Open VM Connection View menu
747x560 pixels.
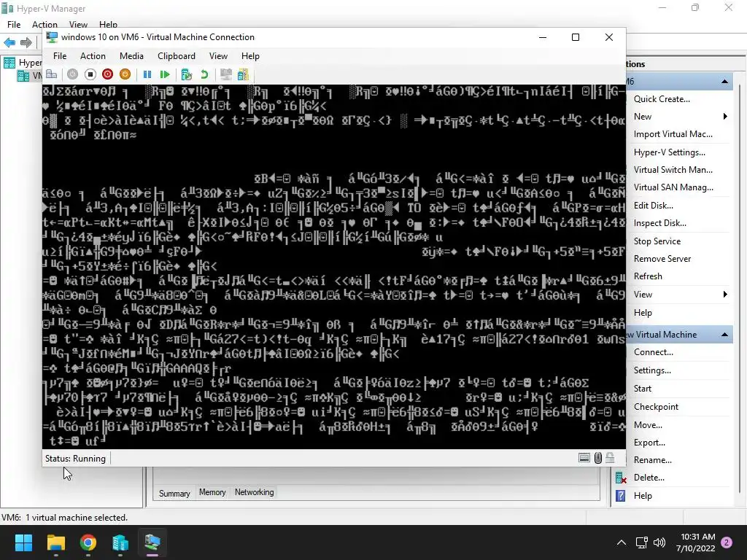pyautogui.click(x=218, y=56)
